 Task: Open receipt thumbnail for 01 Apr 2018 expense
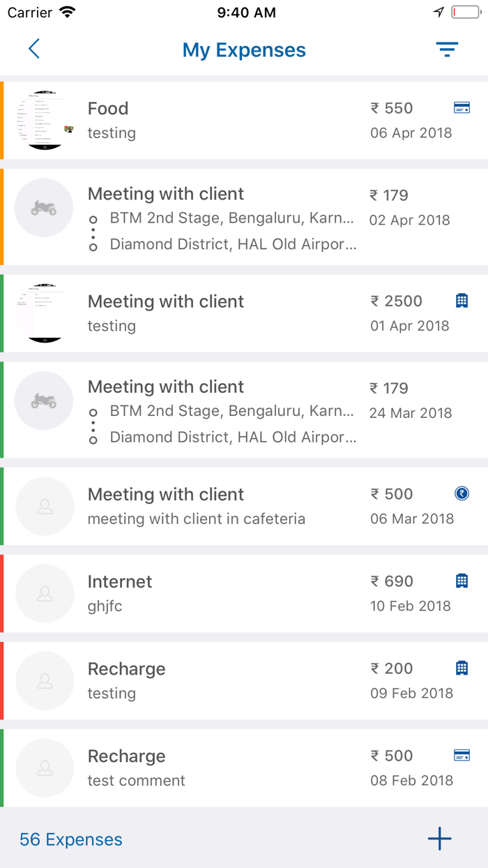(44, 313)
